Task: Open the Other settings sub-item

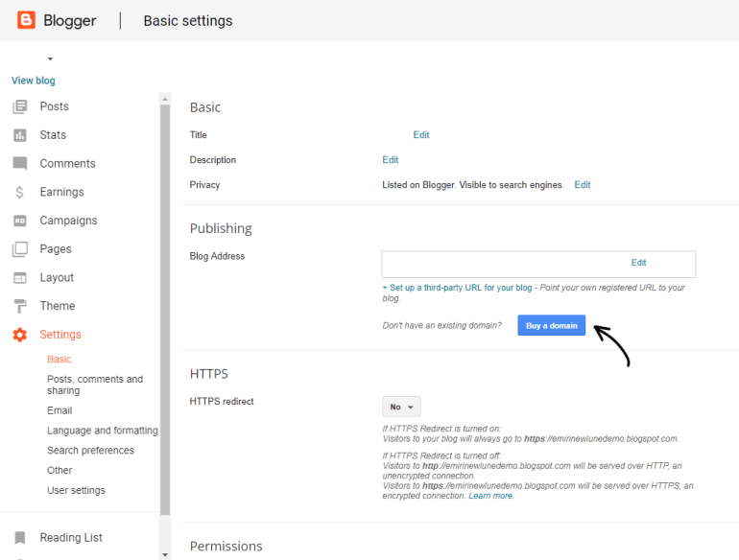Action: pyautogui.click(x=60, y=471)
